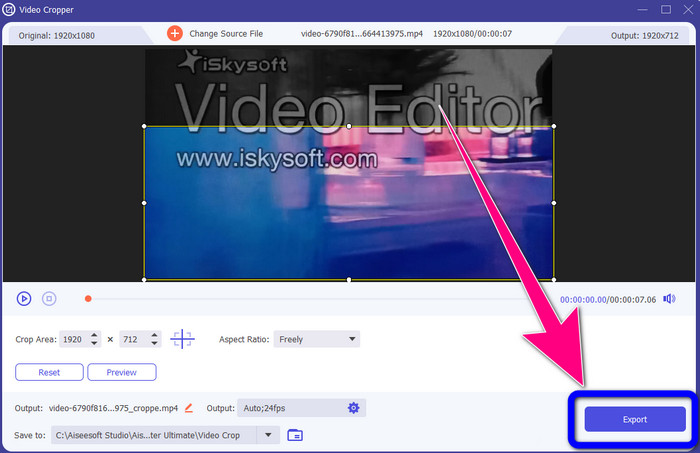
Task: Open the save folder with the folder icon
Action: (x=295, y=435)
